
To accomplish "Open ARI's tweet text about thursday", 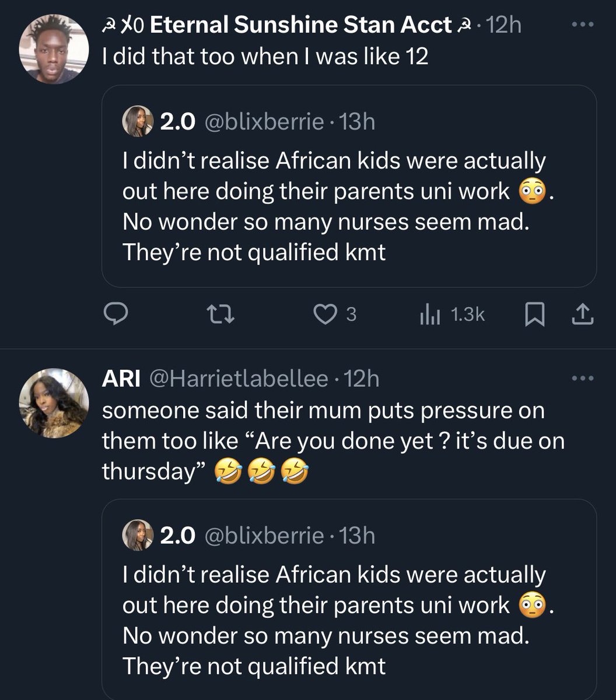I will pyautogui.click(x=332, y=440).
